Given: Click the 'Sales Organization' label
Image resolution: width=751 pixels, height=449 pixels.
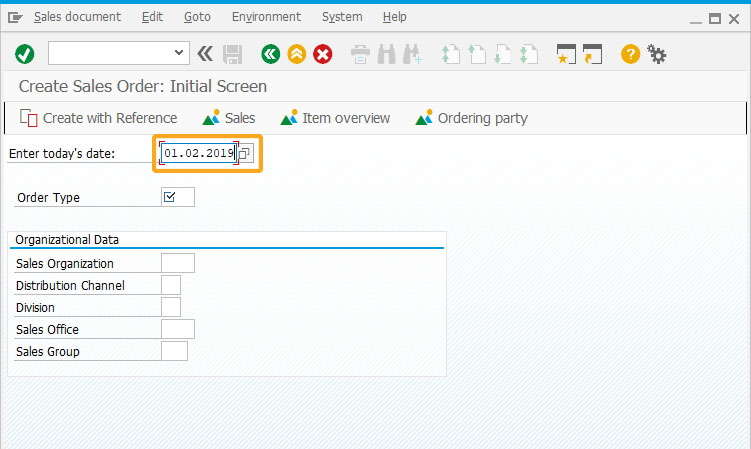Looking at the screenshot, I should tap(65, 264).
